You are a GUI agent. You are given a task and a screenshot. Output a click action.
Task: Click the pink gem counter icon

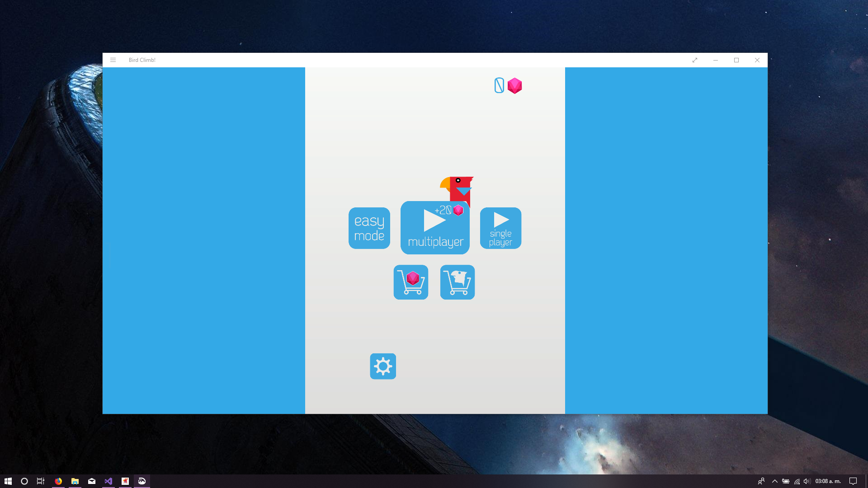pos(514,85)
